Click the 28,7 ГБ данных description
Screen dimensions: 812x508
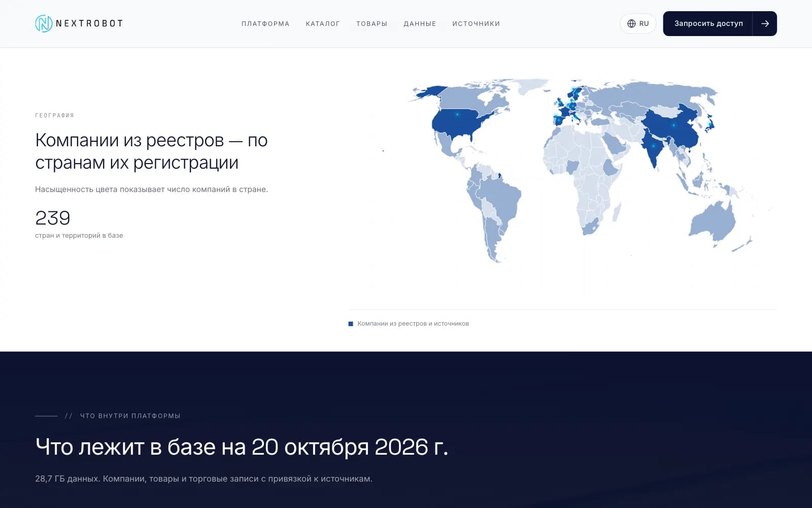204,479
